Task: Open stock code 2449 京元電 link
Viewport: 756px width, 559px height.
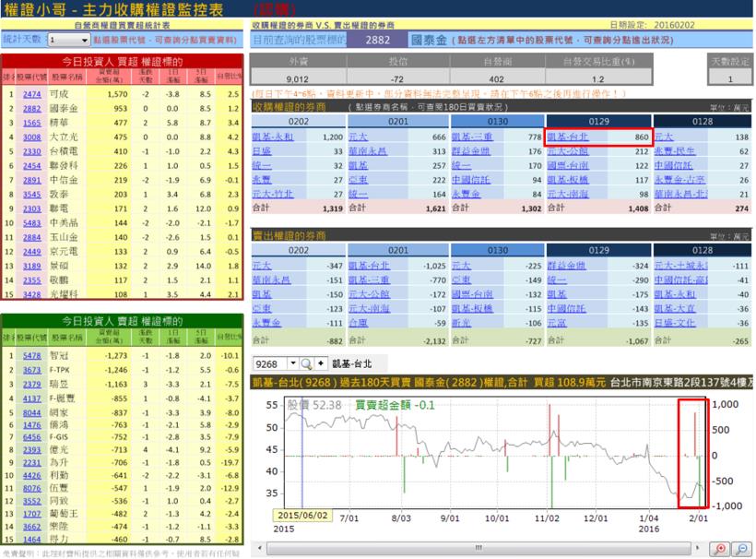Action: coord(32,251)
